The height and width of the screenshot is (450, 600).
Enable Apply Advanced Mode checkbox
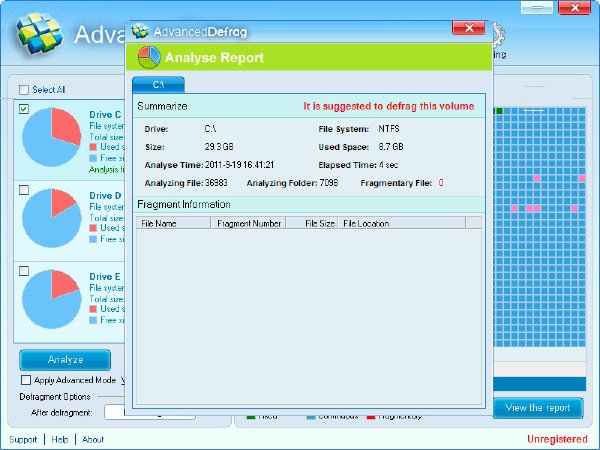26,380
